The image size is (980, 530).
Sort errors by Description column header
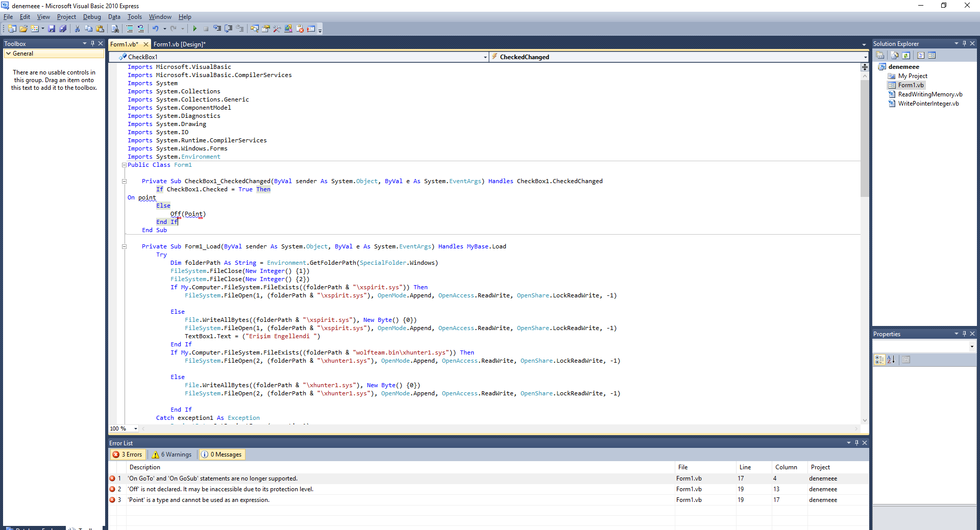tap(401, 467)
